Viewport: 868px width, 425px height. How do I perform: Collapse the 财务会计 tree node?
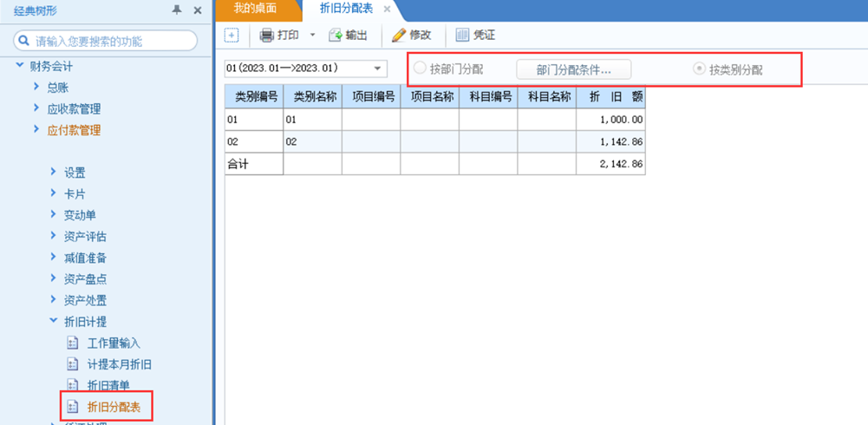click(x=20, y=67)
